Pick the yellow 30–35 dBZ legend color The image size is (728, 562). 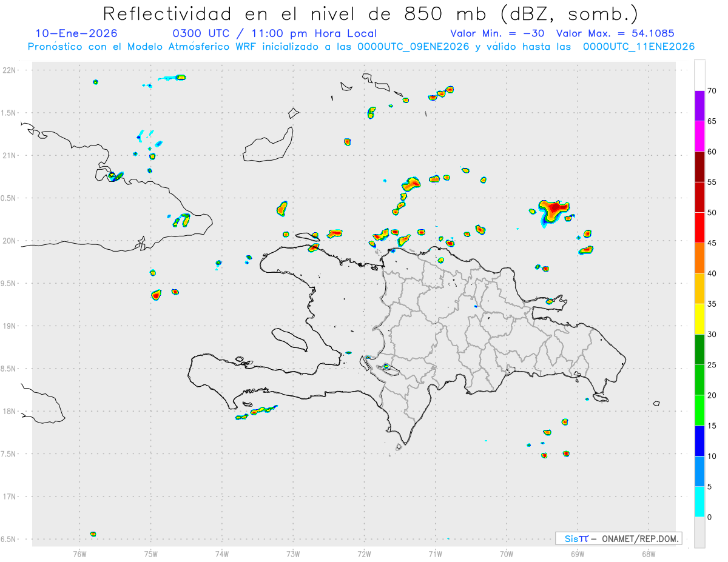(699, 319)
